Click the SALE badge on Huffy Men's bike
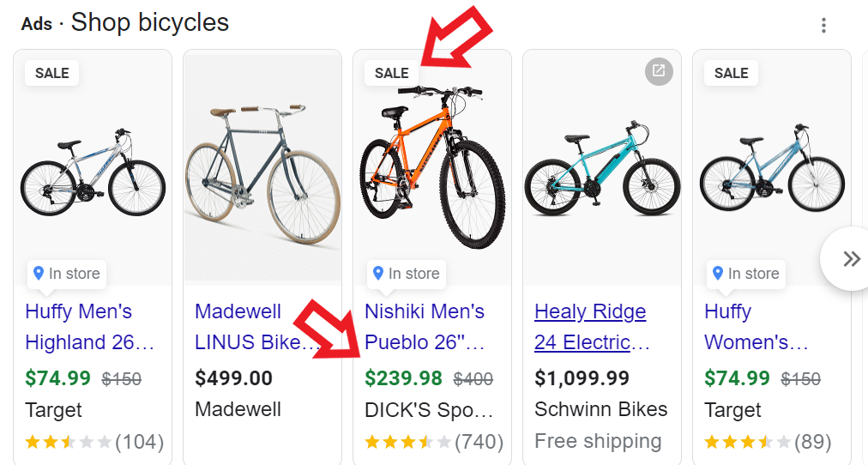 tap(52, 73)
